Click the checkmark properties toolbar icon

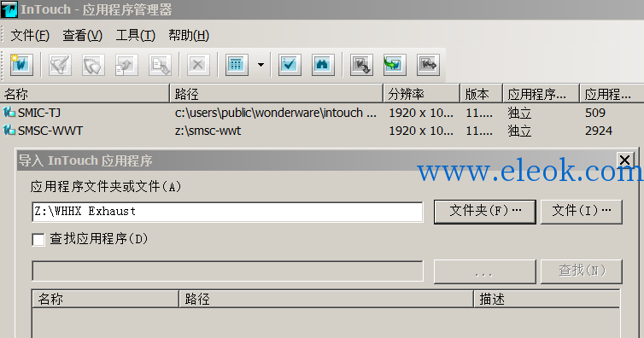tap(290, 64)
